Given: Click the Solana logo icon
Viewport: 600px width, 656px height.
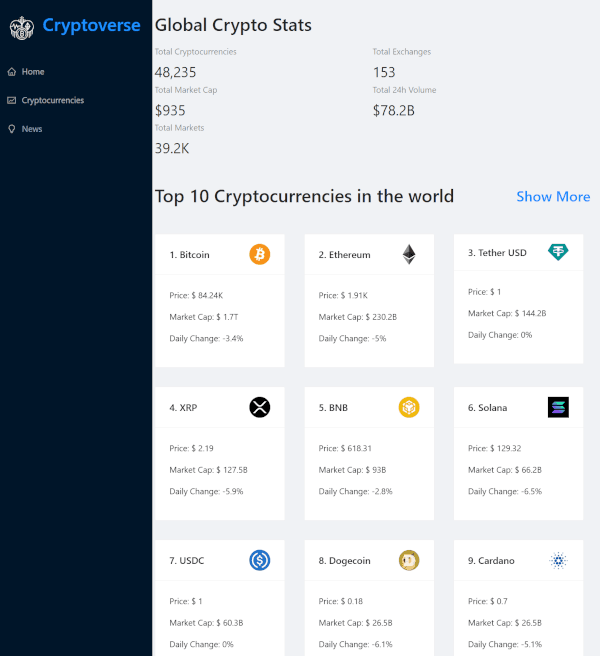Looking at the screenshot, I should click(558, 407).
